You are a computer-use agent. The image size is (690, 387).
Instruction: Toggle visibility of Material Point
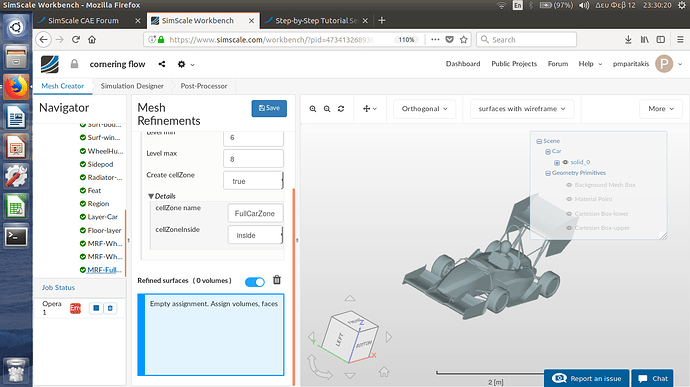click(x=569, y=199)
